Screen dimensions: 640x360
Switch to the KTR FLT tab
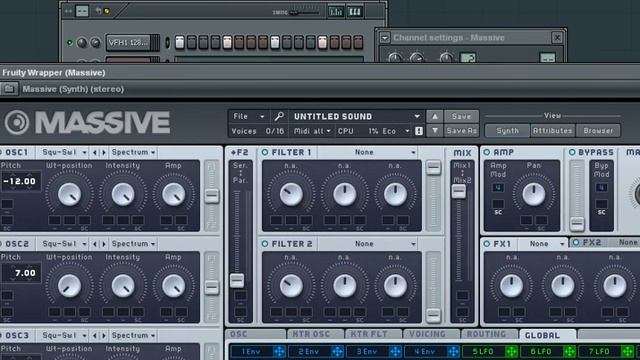pos(373,334)
